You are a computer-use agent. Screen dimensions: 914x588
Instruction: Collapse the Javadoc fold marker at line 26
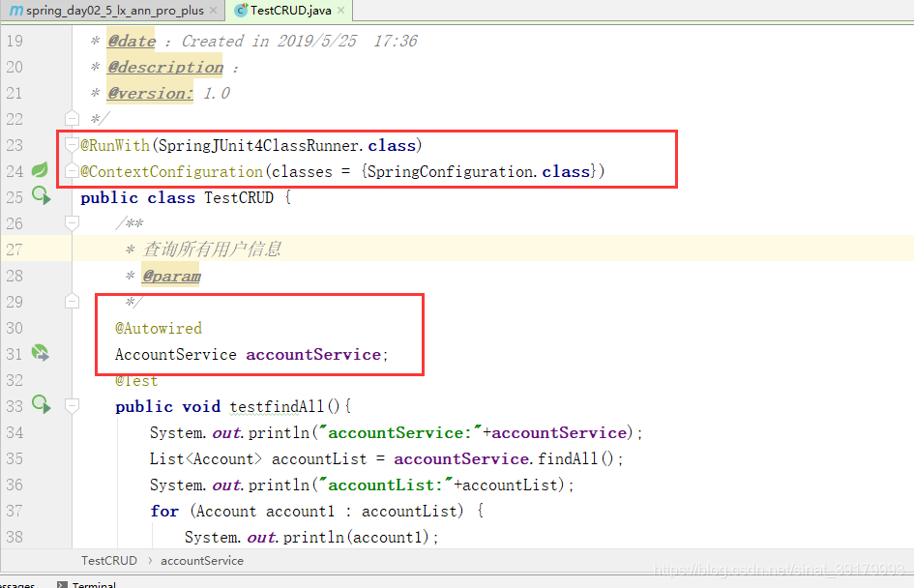tap(72, 222)
